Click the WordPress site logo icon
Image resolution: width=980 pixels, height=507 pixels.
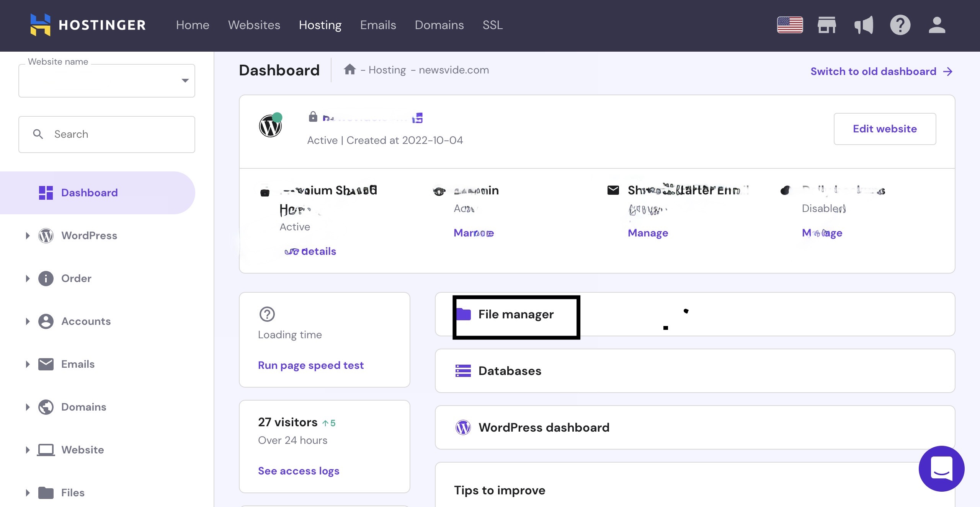click(270, 126)
